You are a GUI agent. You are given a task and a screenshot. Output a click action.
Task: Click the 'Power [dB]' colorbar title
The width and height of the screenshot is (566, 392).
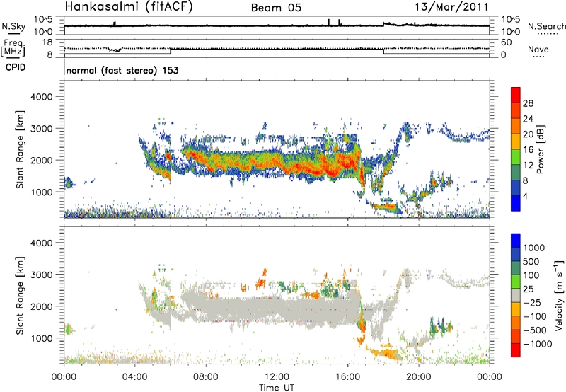tap(540, 149)
